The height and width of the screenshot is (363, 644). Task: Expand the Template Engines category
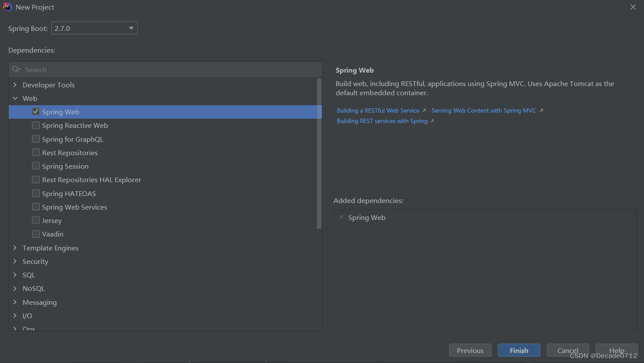coord(15,248)
